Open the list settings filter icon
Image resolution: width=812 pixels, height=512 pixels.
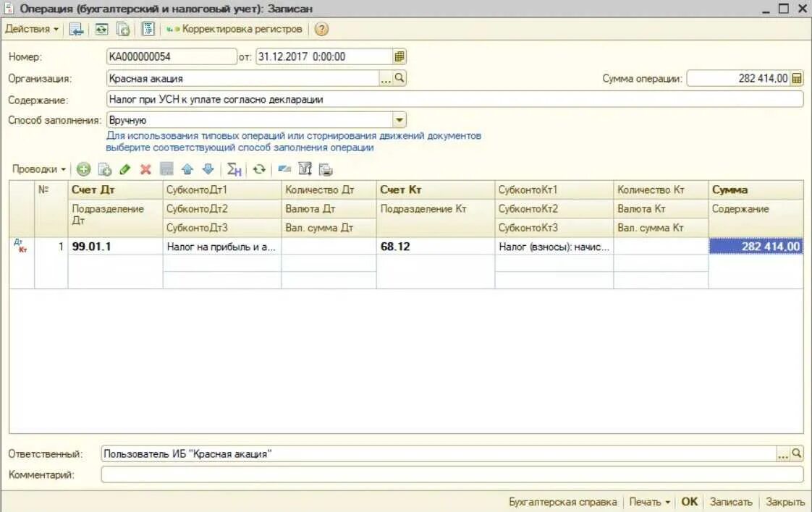tap(305, 168)
